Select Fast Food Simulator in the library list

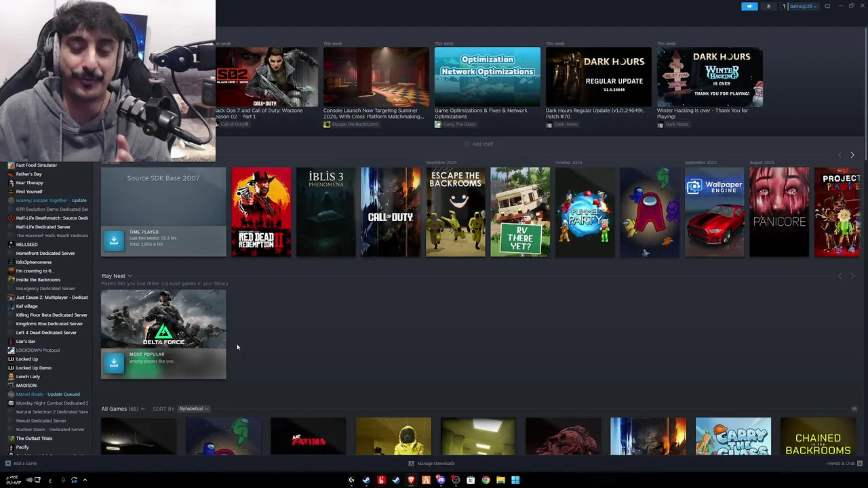tap(37, 165)
